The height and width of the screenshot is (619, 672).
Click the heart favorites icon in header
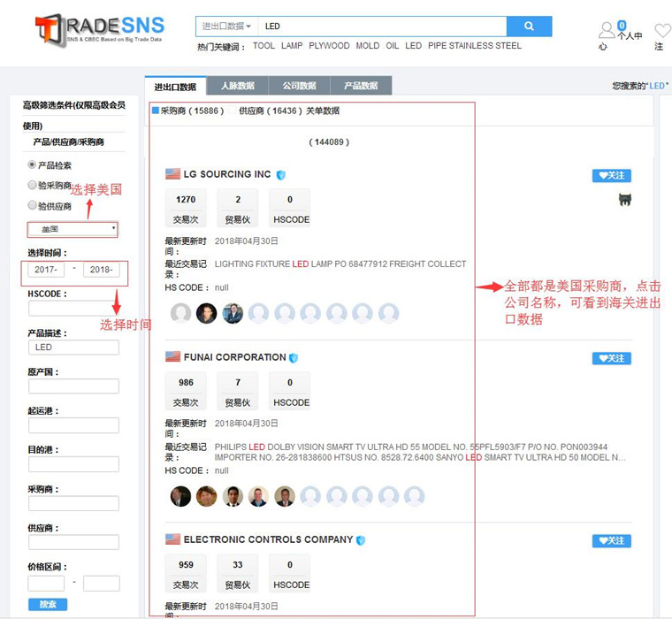click(x=662, y=30)
